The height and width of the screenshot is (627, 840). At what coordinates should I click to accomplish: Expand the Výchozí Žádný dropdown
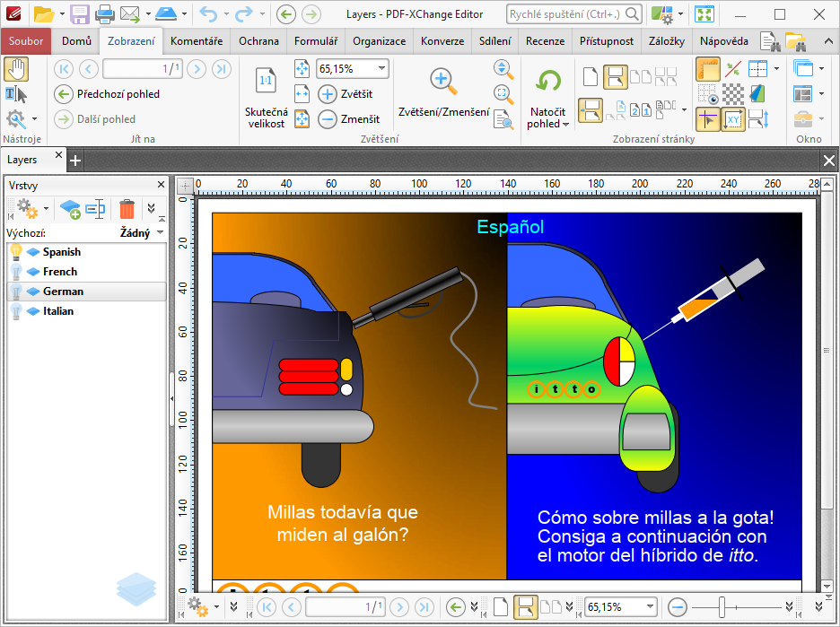(x=161, y=232)
